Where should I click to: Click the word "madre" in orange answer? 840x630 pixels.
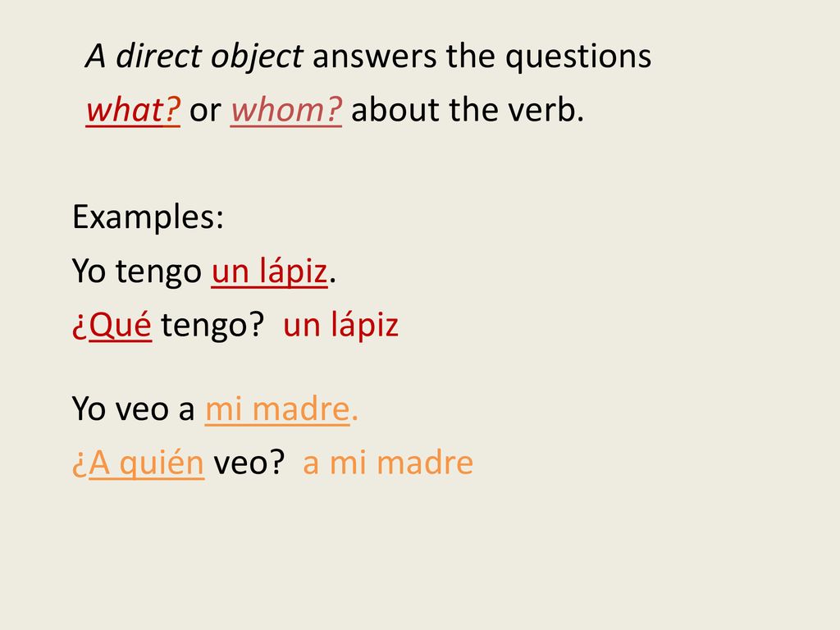[x=425, y=463]
